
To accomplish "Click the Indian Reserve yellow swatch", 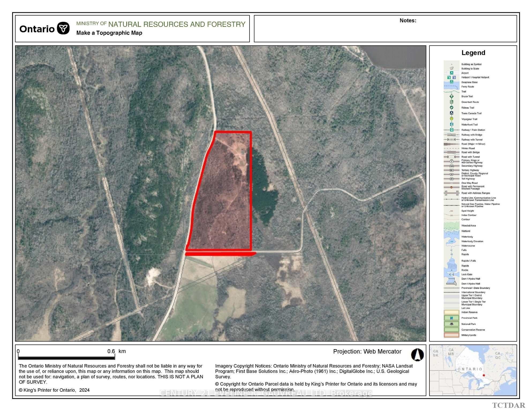I will pos(451,312).
